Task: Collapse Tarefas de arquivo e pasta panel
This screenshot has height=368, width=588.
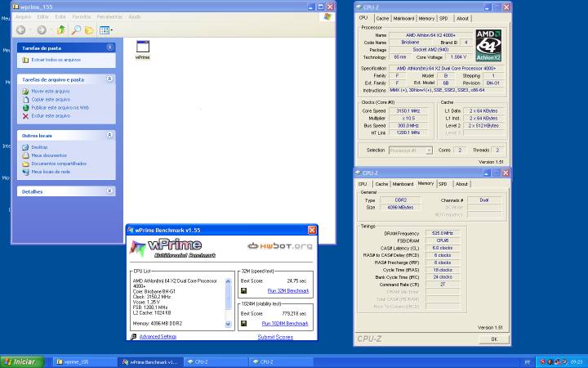Action: click(109, 79)
